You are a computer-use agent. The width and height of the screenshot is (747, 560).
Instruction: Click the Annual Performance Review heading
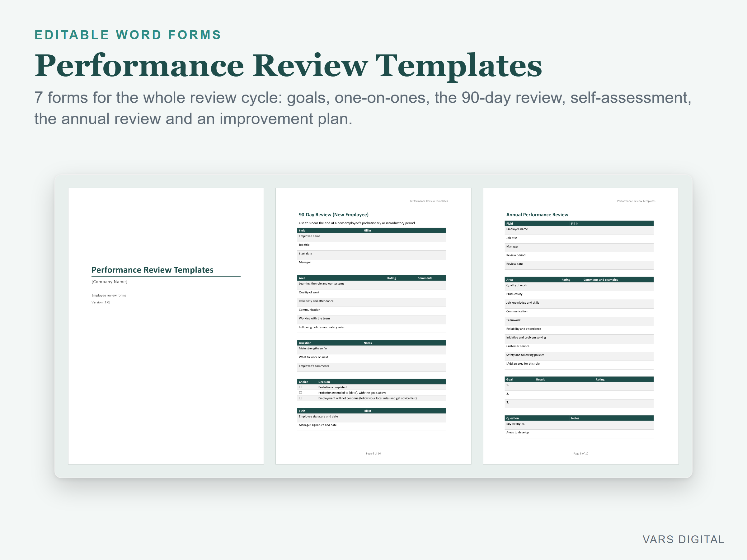click(537, 215)
